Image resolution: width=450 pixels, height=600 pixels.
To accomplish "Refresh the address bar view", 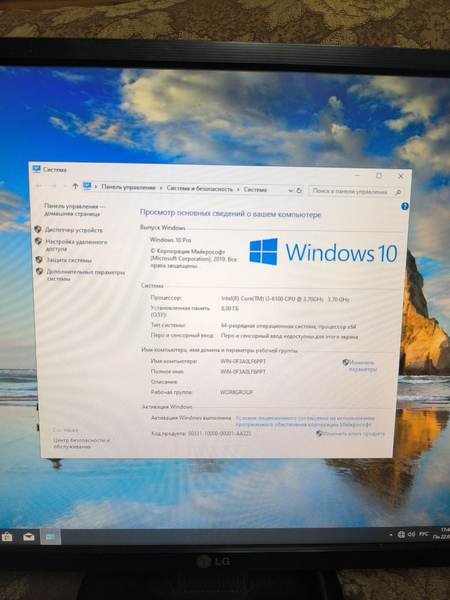I will pos(299,190).
